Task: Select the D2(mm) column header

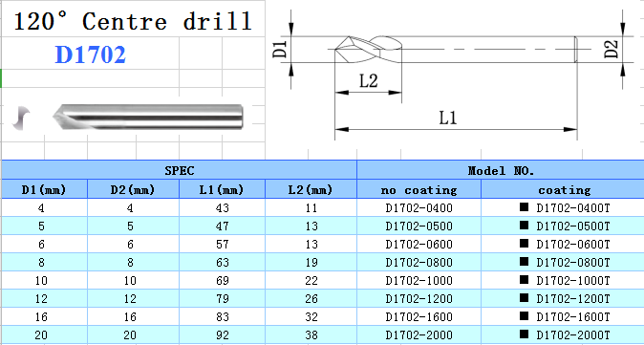Action: [133, 189]
